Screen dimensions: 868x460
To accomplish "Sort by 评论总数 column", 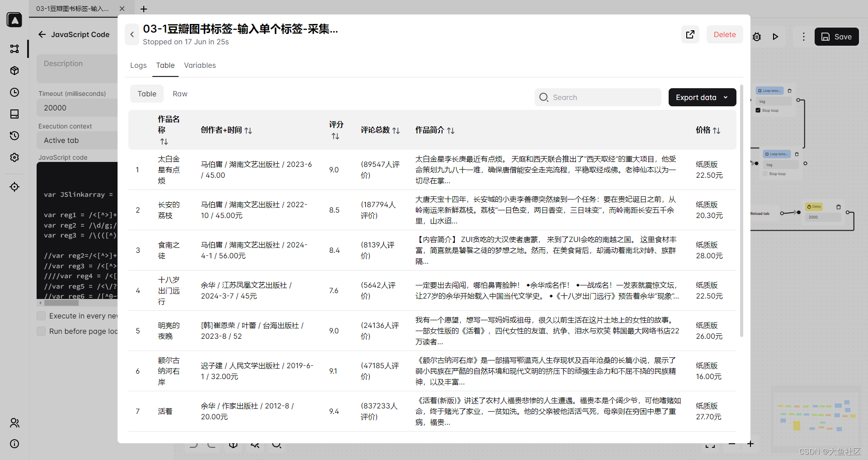I will (x=396, y=130).
